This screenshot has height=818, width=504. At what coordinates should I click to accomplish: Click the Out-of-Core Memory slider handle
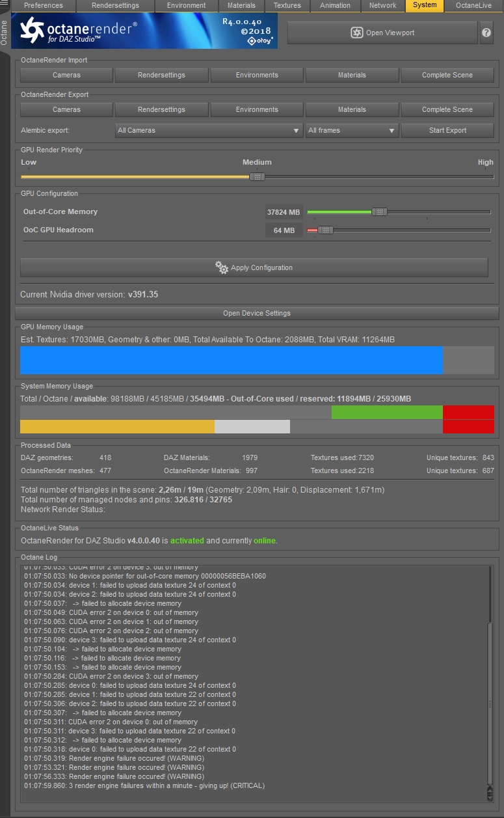coord(380,211)
